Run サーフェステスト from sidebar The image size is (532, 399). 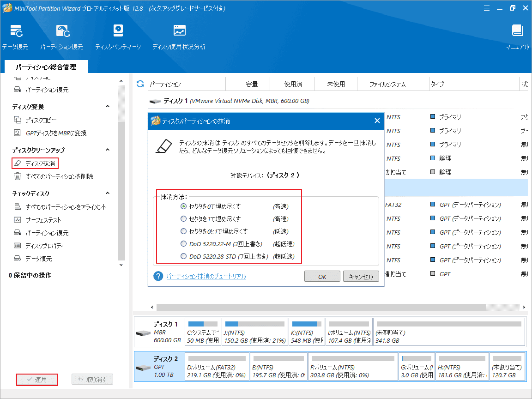(37, 220)
